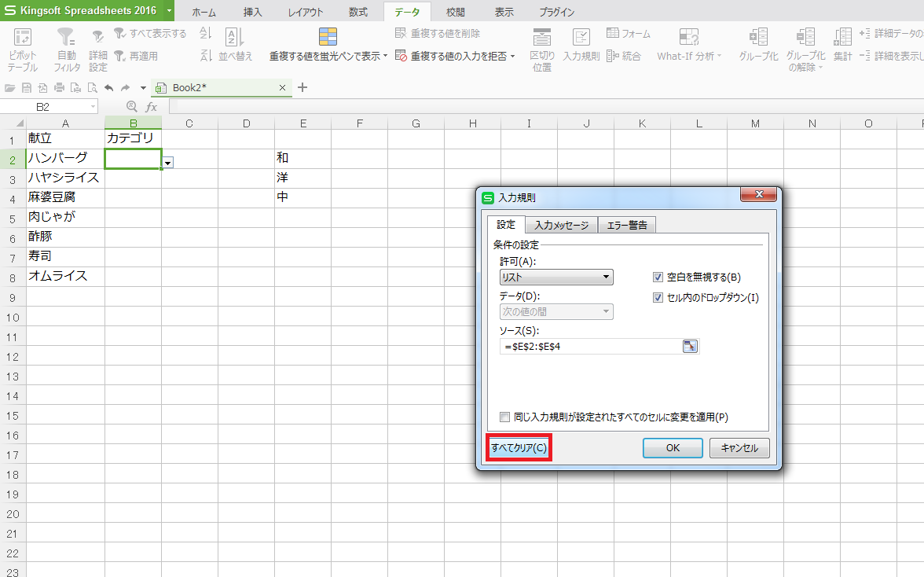Viewport: 924px width, 577px height.
Task: Click the 再適用 reapply filter icon
Action: (x=119, y=55)
